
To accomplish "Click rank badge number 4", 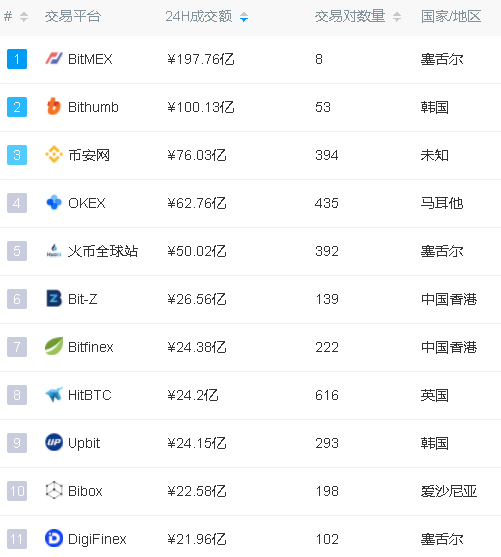I will [x=17, y=203].
